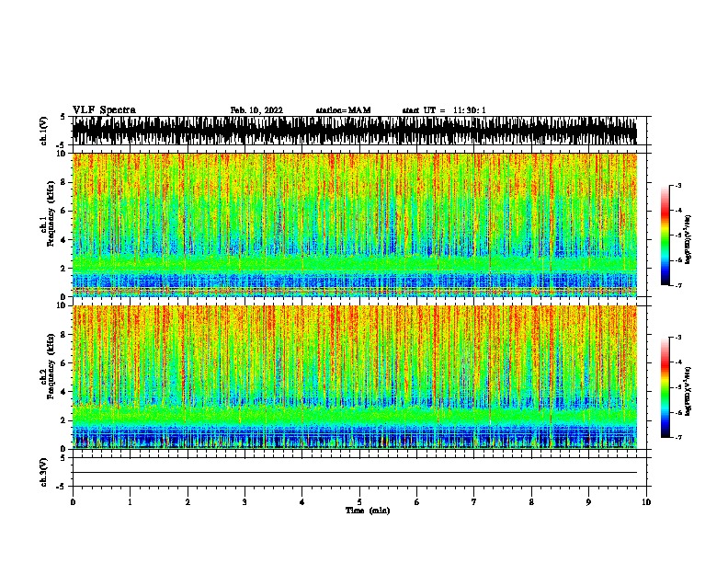Click the log(PSD) label beside ch.1 color scale

coord(688,240)
